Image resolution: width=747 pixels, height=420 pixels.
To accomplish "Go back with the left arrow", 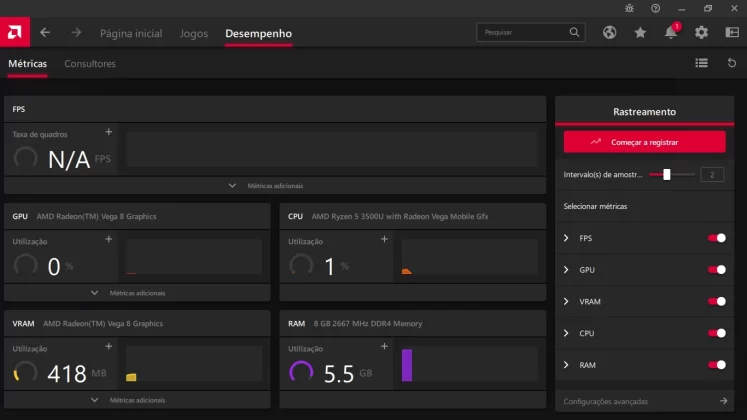I will 45,32.
